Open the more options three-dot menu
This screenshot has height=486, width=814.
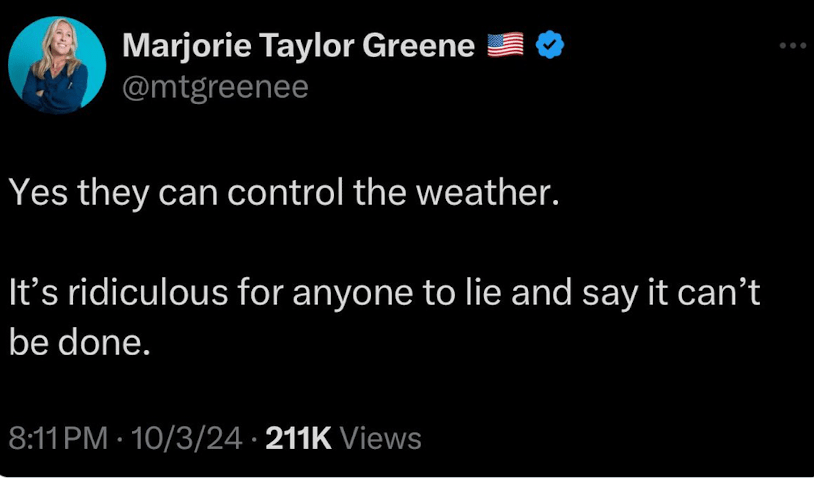coord(792,45)
